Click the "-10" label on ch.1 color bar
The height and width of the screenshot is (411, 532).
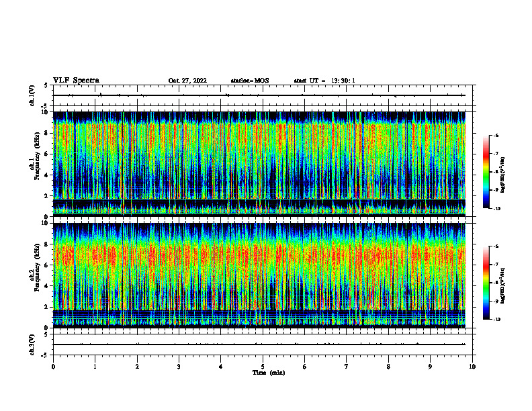tap(497, 209)
